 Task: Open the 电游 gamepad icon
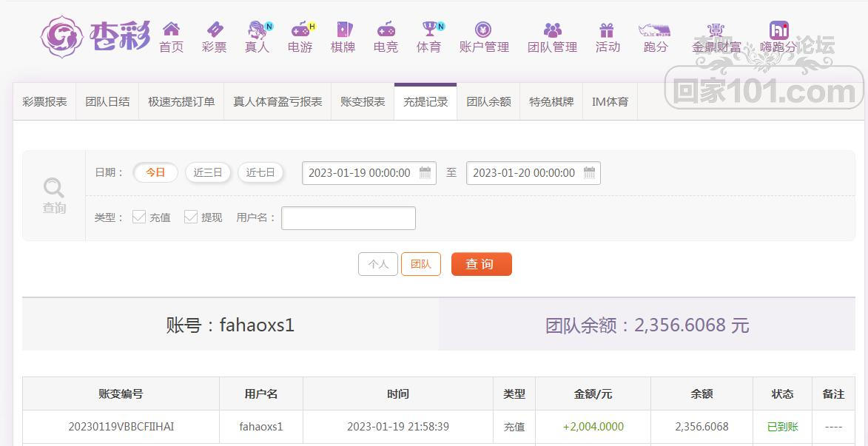coord(300,30)
